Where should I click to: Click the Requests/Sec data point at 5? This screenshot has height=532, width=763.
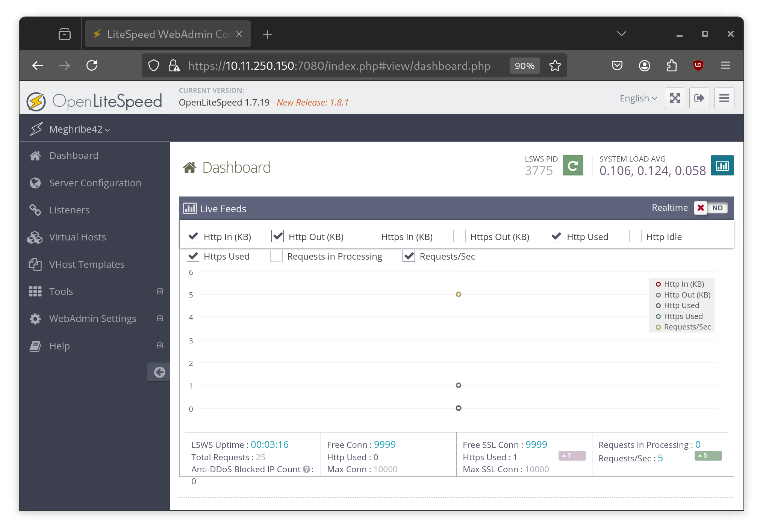pyautogui.click(x=459, y=294)
